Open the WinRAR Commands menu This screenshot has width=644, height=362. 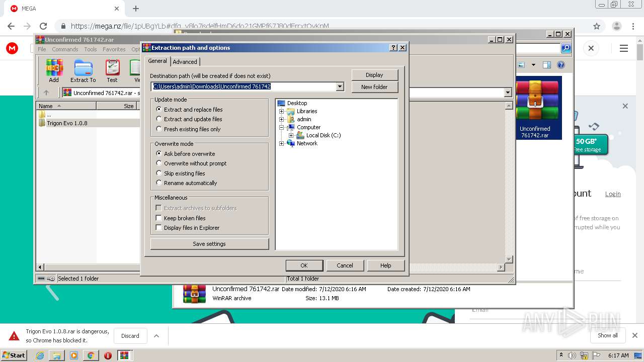65,49
